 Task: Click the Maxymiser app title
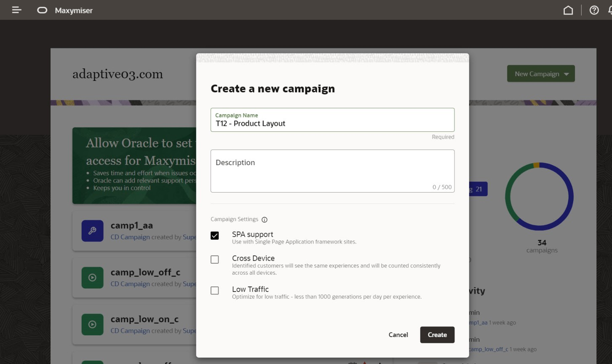pos(74,11)
